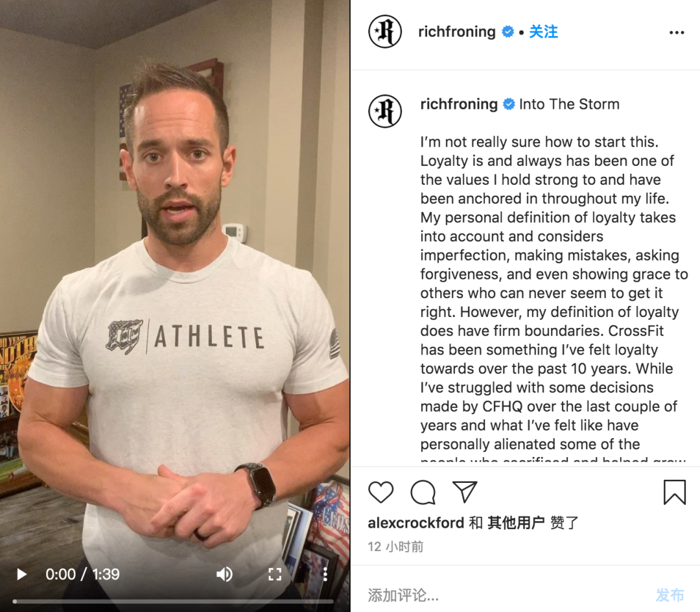Play the video
Screen dimensions: 700x612
pyautogui.click(x=21, y=574)
